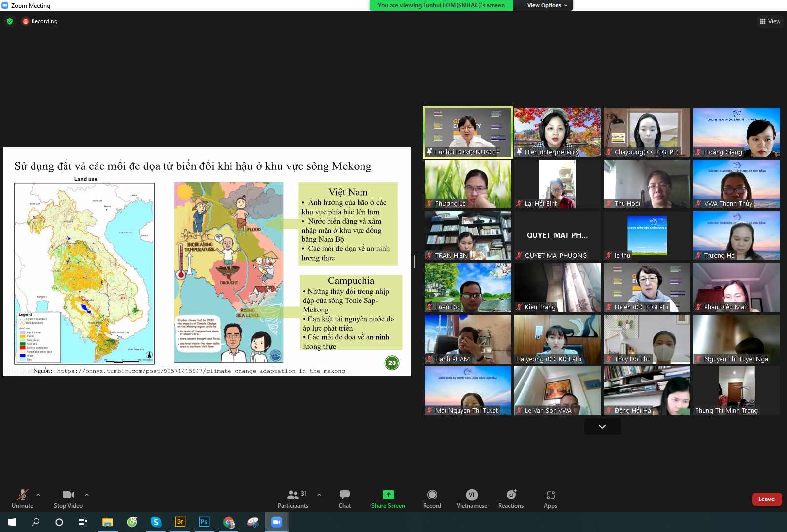The height and width of the screenshot is (532, 787).
Task: Click the green encryption shield icon
Action: [10, 21]
